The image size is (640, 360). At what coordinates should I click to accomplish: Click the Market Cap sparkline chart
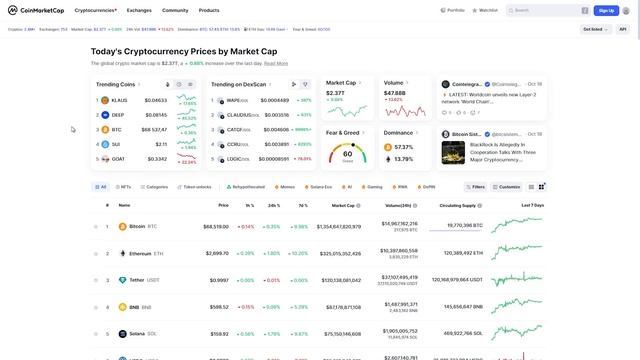[347, 111]
